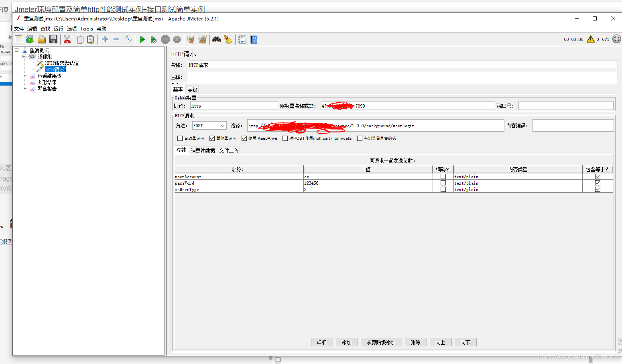The image size is (622, 364).
Task: Click the Clear single broom icon
Action: click(x=191, y=39)
